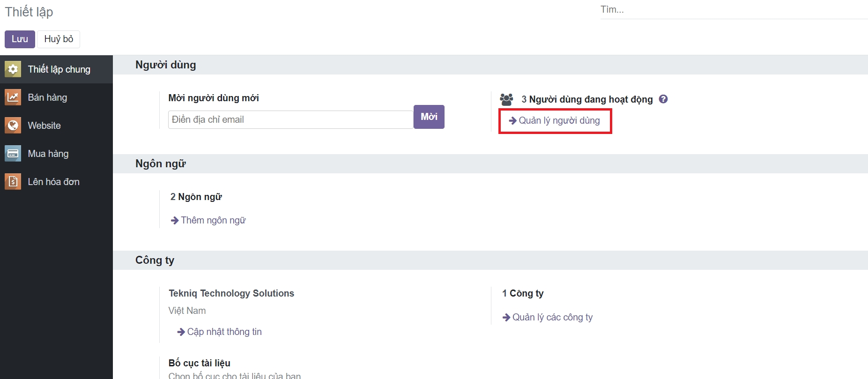The image size is (868, 379).
Task: Click the General Settings gear icon
Action: (13, 69)
